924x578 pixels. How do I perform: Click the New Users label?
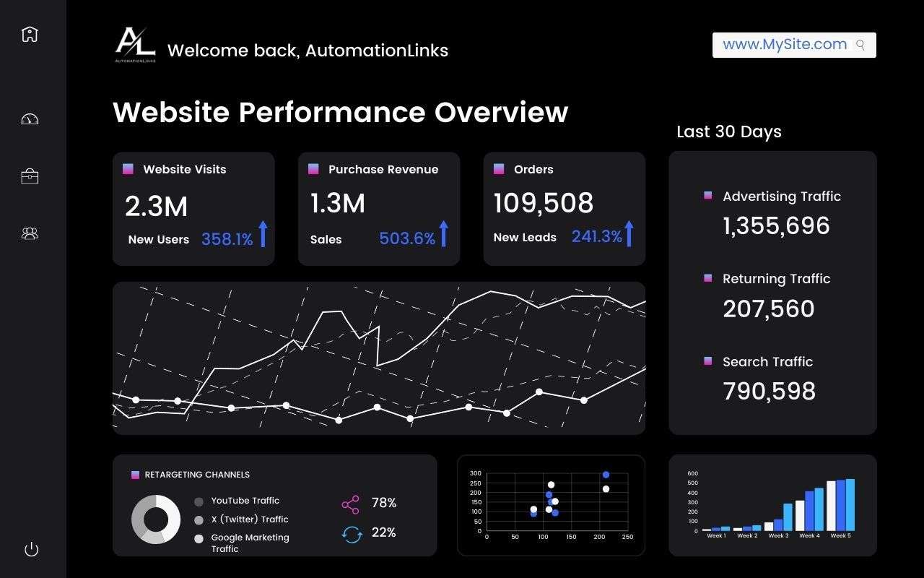(x=159, y=239)
